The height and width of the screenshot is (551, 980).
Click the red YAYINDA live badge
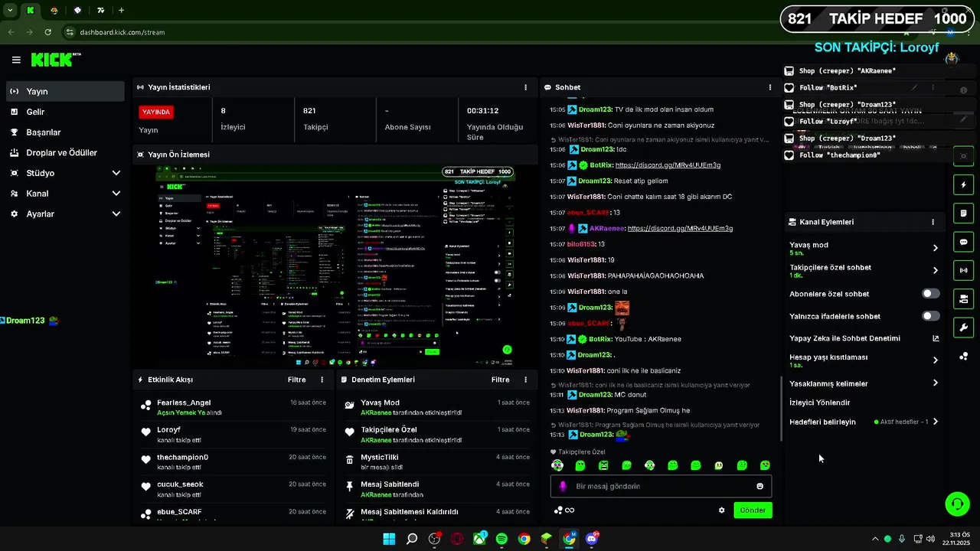[156, 112]
